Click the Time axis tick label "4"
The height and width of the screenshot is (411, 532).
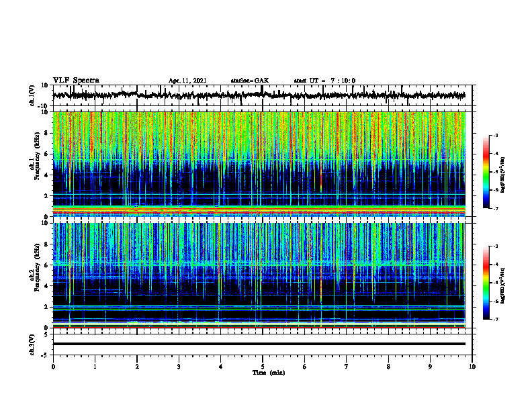[x=220, y=367]
